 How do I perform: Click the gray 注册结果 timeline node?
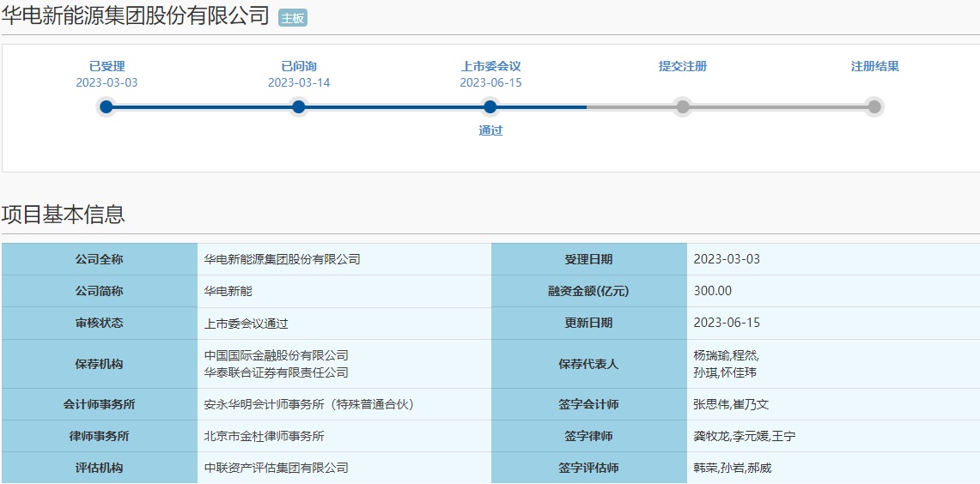coord(874,107)
